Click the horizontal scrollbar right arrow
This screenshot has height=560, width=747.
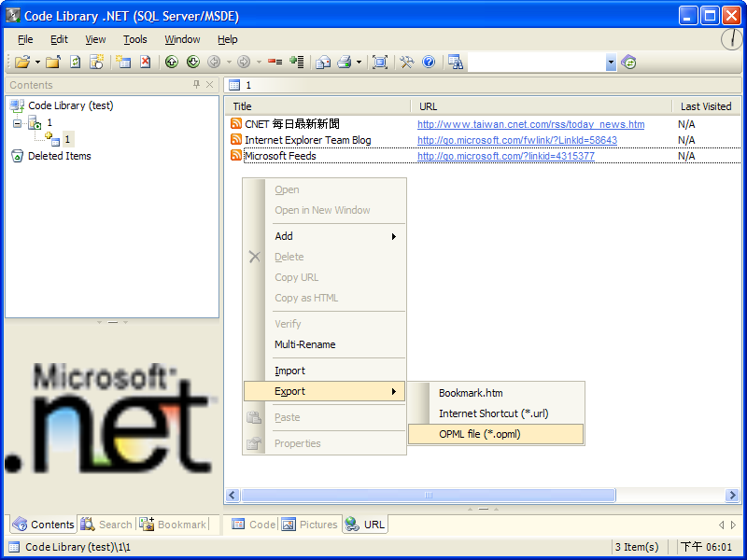(732, 496)
